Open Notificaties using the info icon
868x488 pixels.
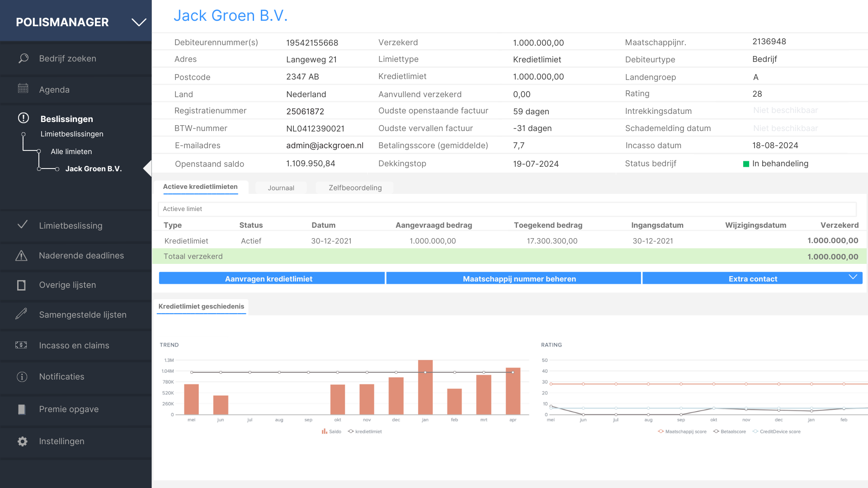[22, 376]
